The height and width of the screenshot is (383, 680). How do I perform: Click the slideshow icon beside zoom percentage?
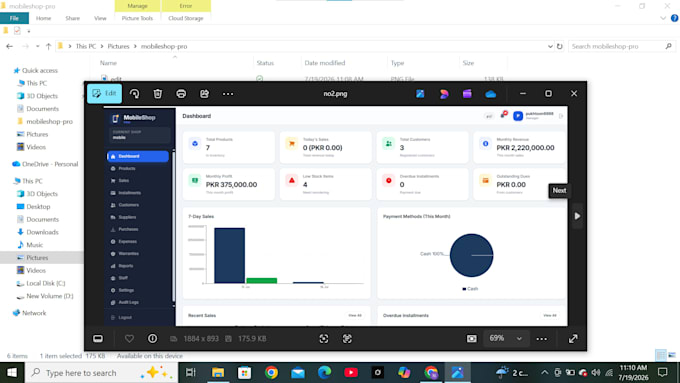click(472, 339)
